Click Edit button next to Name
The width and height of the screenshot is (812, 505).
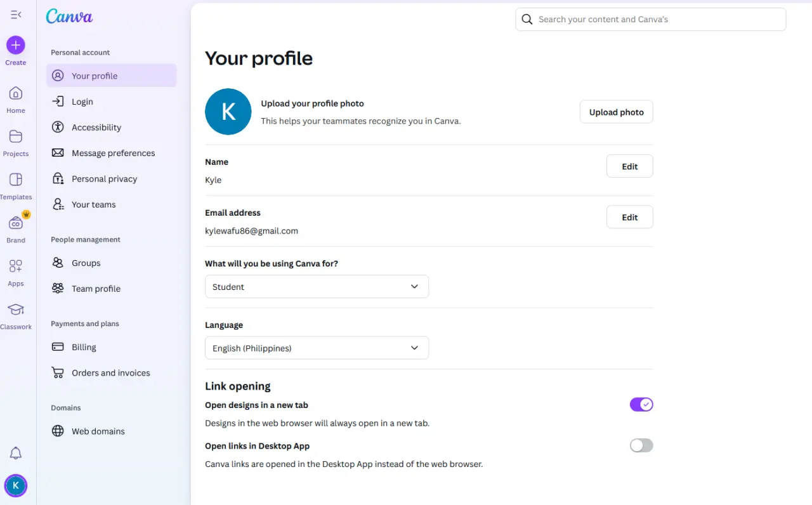[x=629, y=166]
